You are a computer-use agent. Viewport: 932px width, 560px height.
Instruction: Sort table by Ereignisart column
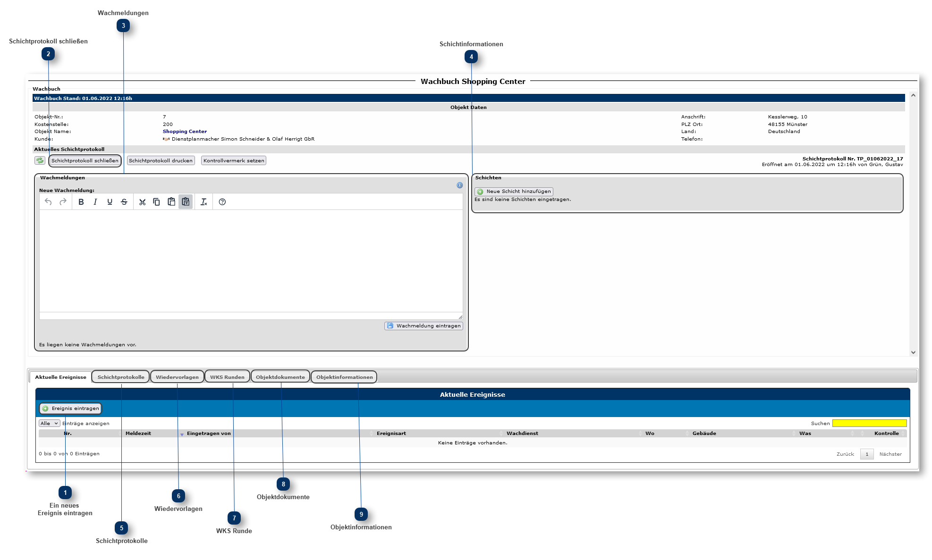pos(391,434)
